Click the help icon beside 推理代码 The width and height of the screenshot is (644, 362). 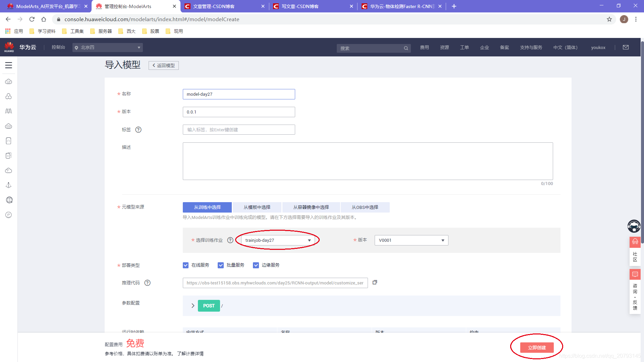point(147,283)
